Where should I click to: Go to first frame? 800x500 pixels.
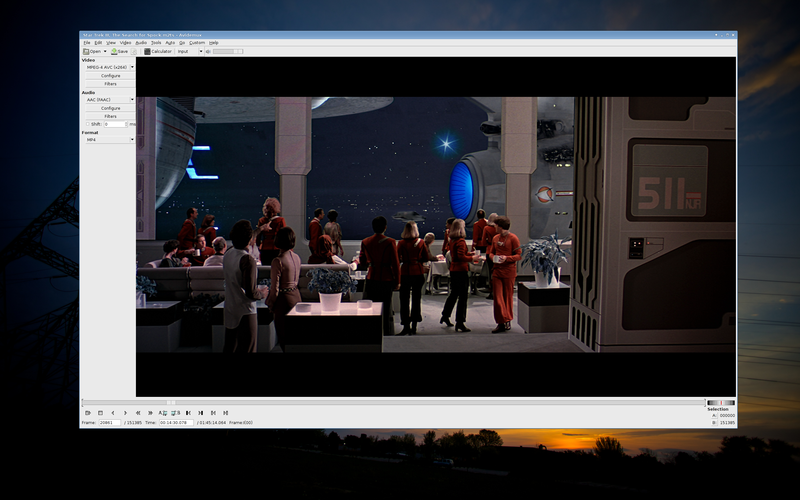coord(213,413)
